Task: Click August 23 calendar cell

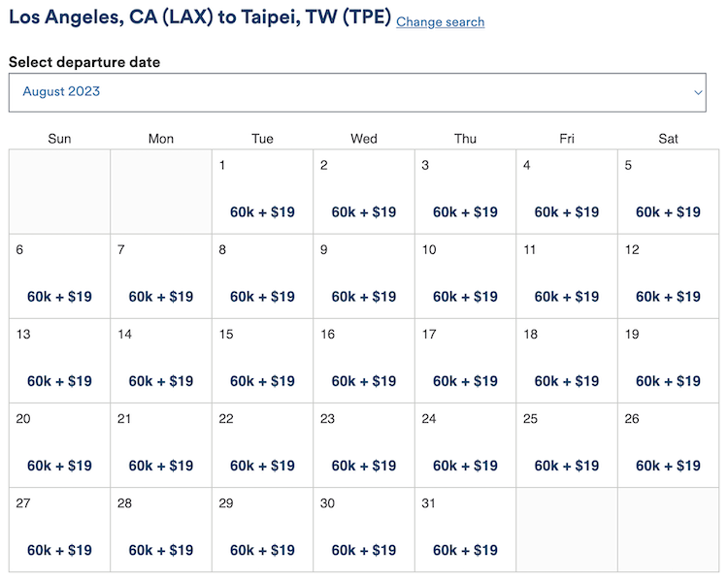Action: click(x=364, y=445)
